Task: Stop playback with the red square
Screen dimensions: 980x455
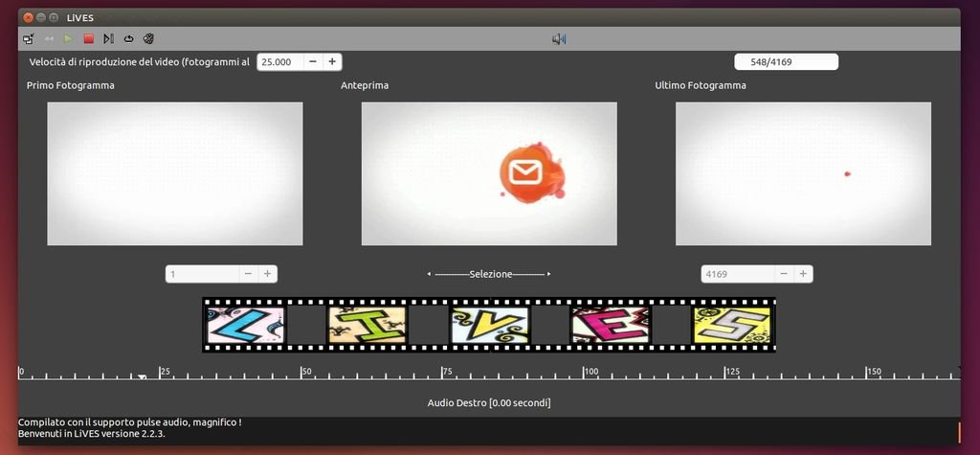Action: click(x=88, y=39)
